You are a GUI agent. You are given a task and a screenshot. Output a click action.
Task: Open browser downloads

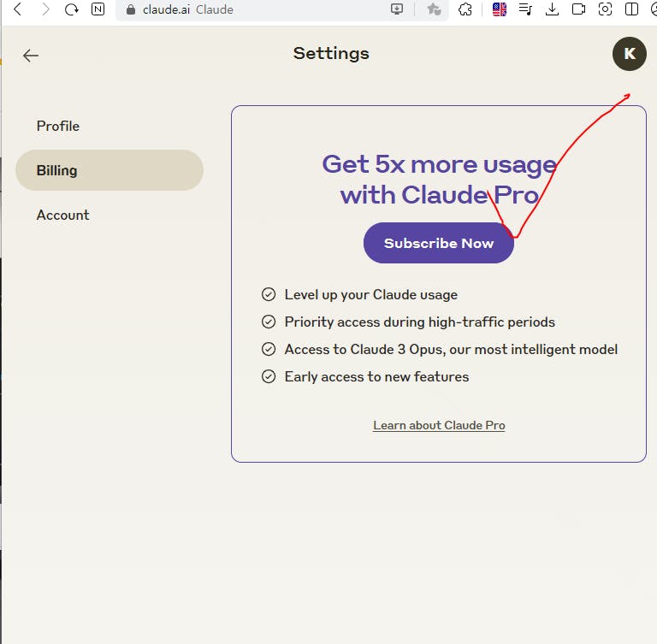(x=553, y=9)
